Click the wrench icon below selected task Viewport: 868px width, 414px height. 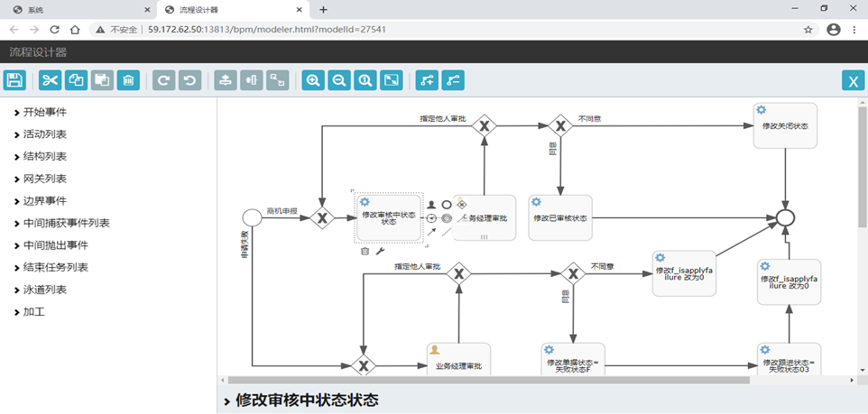pos(380,252)
